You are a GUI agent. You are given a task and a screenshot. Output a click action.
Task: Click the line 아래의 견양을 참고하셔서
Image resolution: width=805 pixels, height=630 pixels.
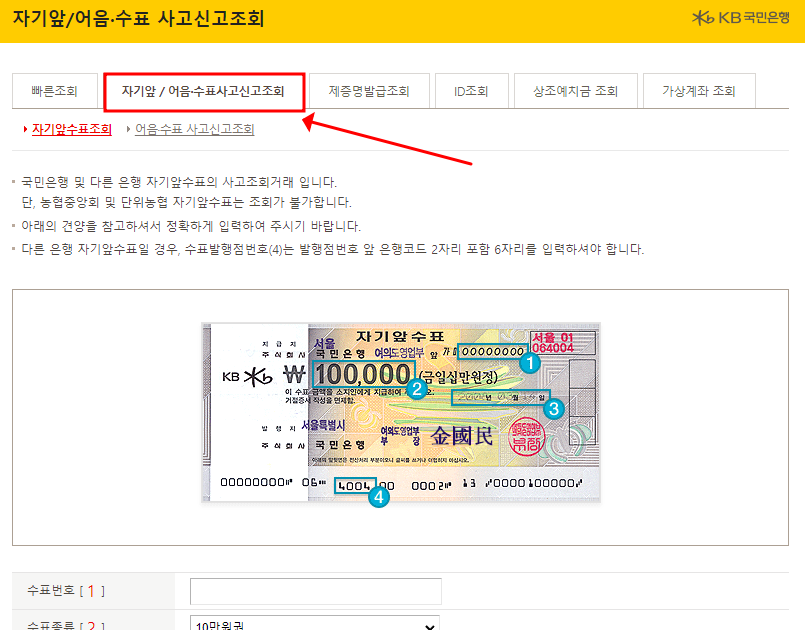tap(191, 226)
